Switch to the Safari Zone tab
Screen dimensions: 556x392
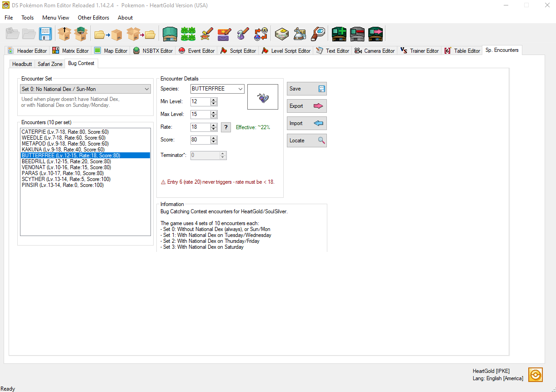(x=50, y=64)
